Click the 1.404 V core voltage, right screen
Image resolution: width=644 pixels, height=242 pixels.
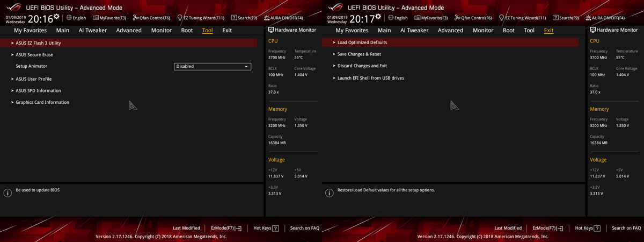tap(623, 75)
